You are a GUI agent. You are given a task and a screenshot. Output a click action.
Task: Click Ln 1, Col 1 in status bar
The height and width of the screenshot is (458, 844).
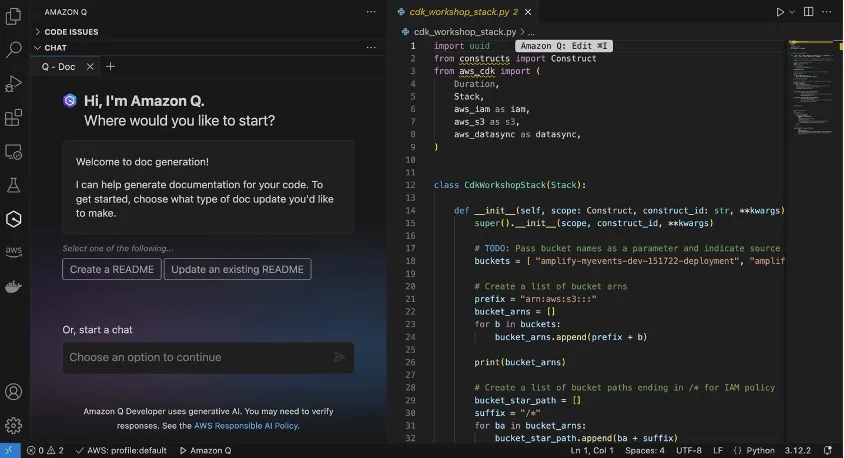pyautogui.click(x=592, y=450)
